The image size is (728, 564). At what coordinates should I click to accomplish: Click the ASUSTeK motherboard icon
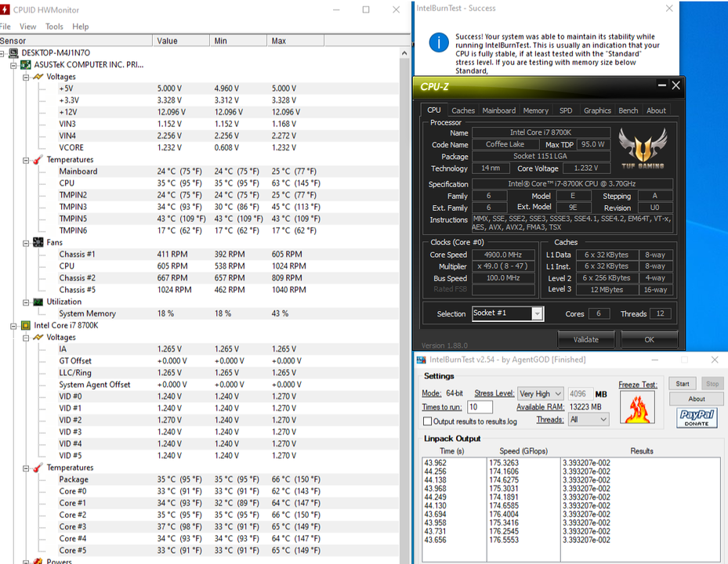pyautogui.click(x=26, y=64)
